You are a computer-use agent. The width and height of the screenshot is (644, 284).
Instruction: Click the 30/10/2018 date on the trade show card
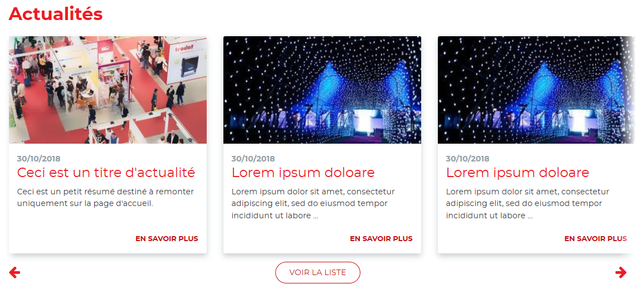39,159
